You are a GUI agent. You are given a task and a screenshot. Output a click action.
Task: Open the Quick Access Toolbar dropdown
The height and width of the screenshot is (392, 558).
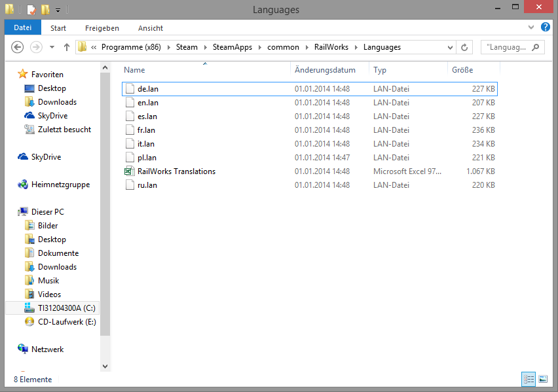[58, 10]
